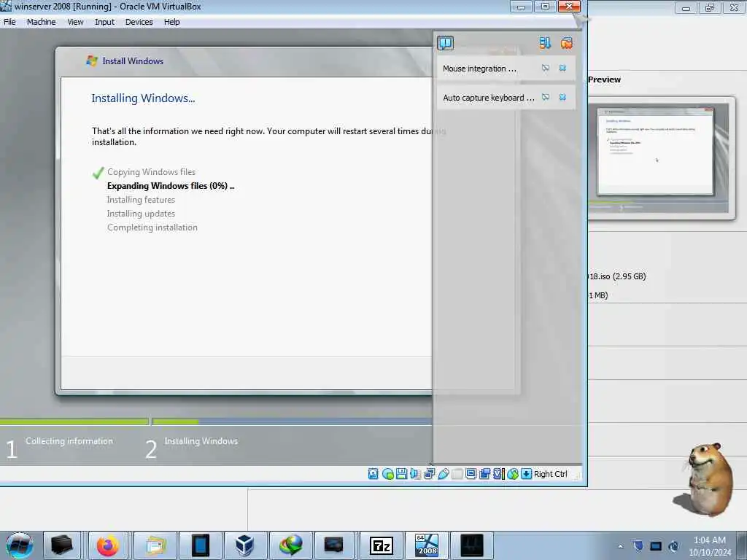Click the Installing features step

141,200
